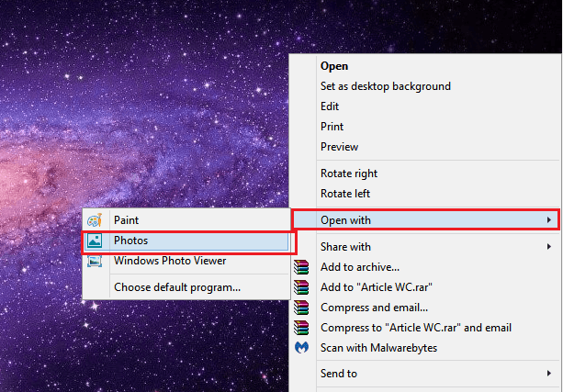563x392 pixels.
Task: Choose Add to archive...
Action: point(425,267)
